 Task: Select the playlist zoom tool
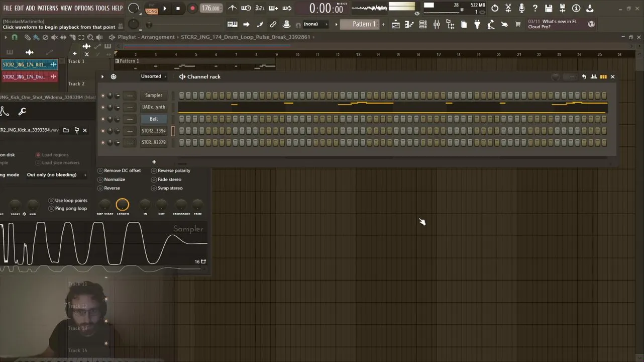coord(90,37)
